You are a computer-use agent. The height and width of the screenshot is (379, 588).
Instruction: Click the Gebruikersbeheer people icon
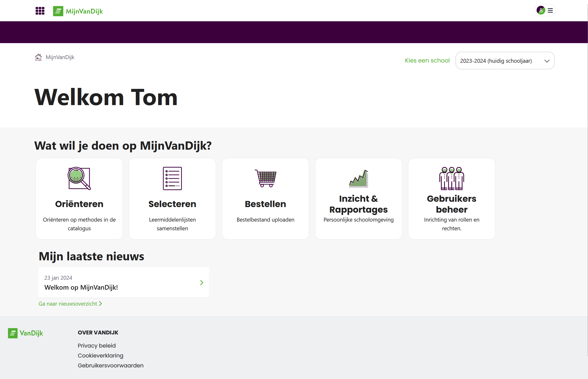pyautogui.click(x=451, y=178)
